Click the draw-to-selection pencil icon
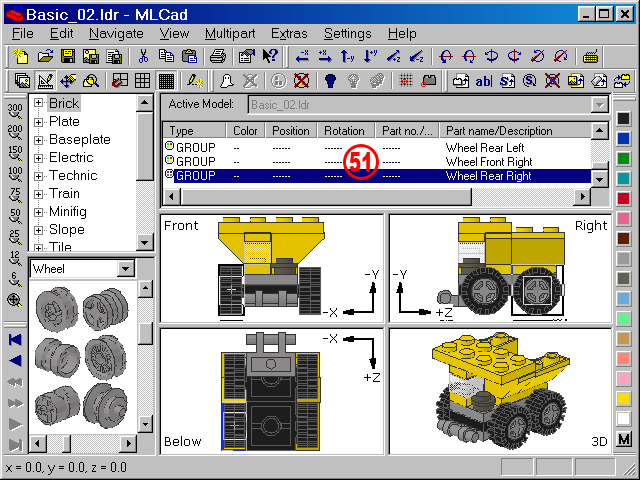 pyautogui.click(x=195, y=80)
